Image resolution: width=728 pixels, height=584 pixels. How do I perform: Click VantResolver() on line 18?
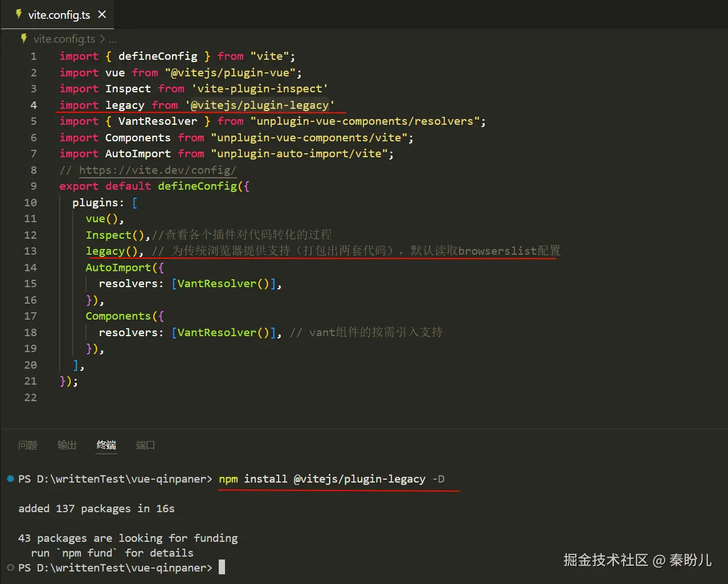[223, 332]
